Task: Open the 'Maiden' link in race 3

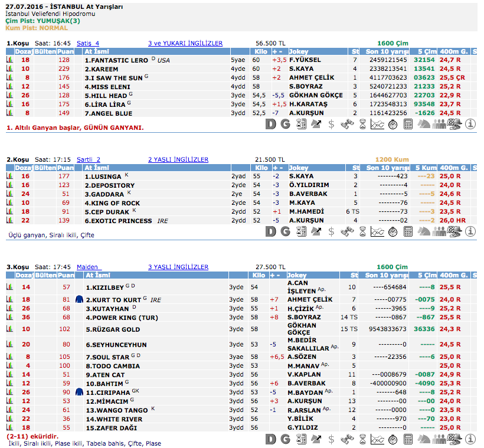Action: coord(88,267)
